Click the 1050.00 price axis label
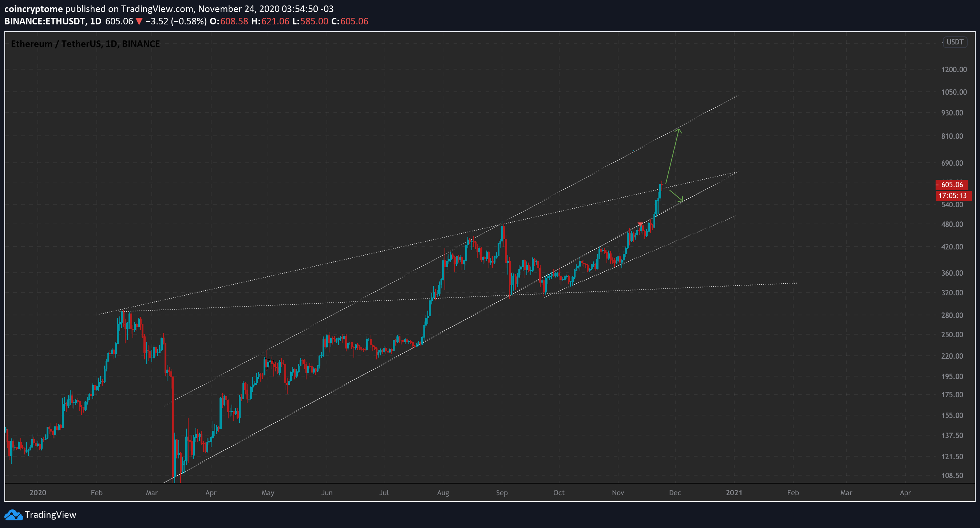The width and height of the screenshot is (980, 528). (954, 92)
